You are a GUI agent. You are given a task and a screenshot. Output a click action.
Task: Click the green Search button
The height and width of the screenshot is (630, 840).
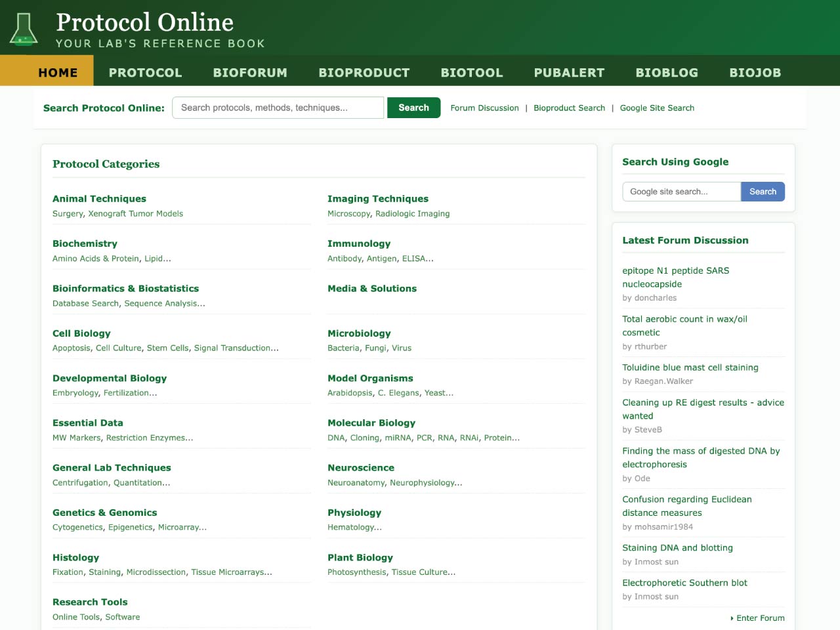point(413,108)
